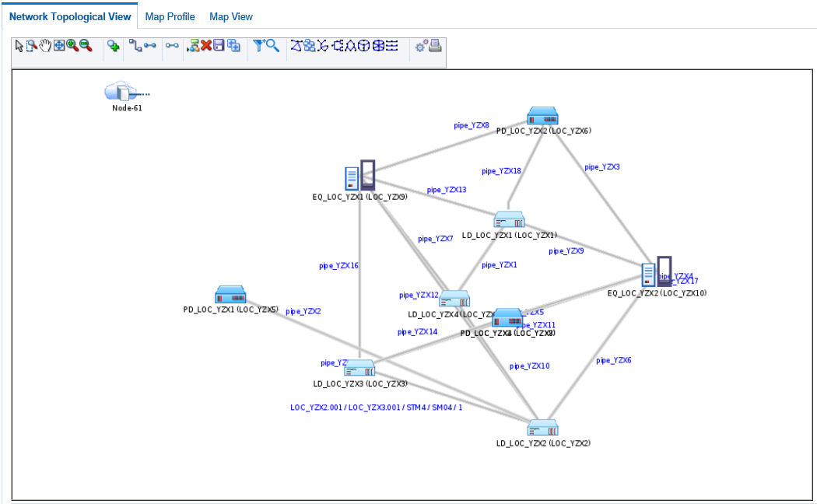The width and height of the screenshot is (817, 504).
Task: Click the add filter funnel icon
Action: 259,46
